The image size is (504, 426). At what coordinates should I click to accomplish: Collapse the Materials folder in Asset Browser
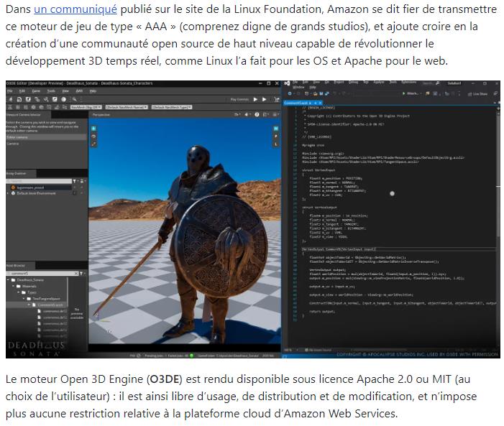coord(13,286)
